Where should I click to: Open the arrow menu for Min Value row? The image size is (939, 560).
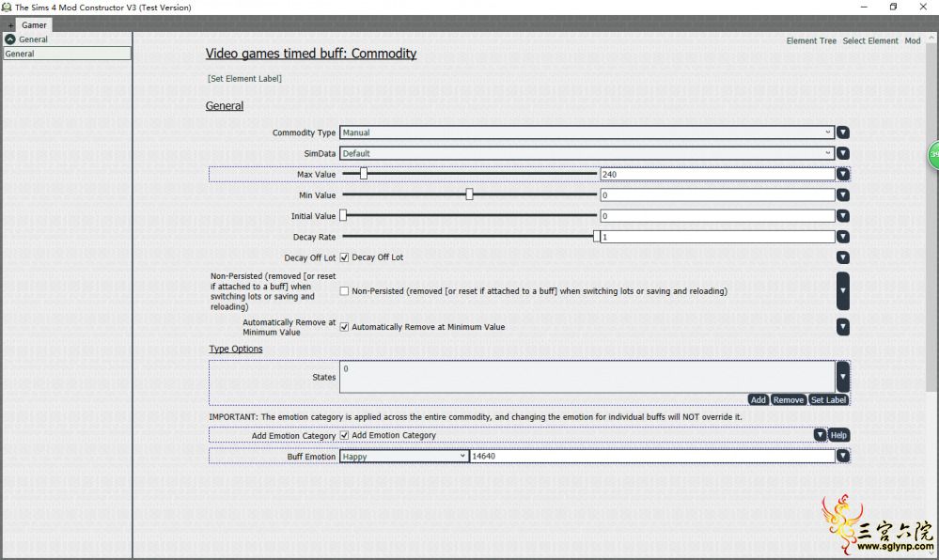point(842,195)
